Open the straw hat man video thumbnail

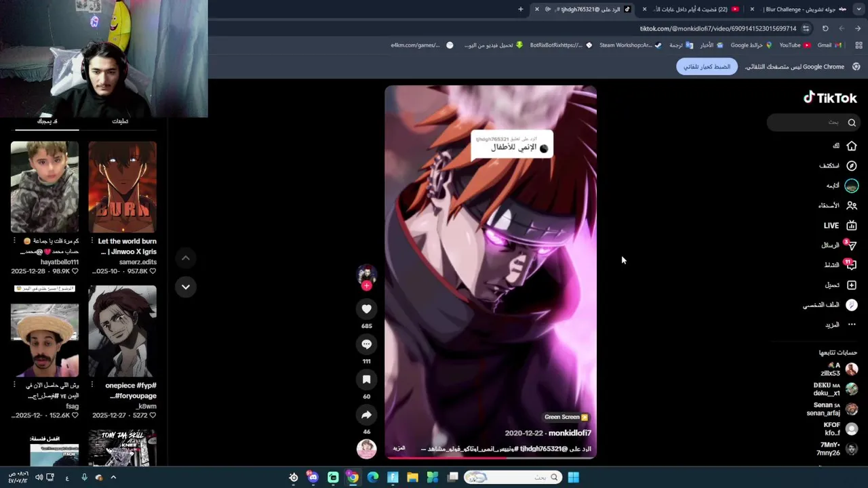45,331
